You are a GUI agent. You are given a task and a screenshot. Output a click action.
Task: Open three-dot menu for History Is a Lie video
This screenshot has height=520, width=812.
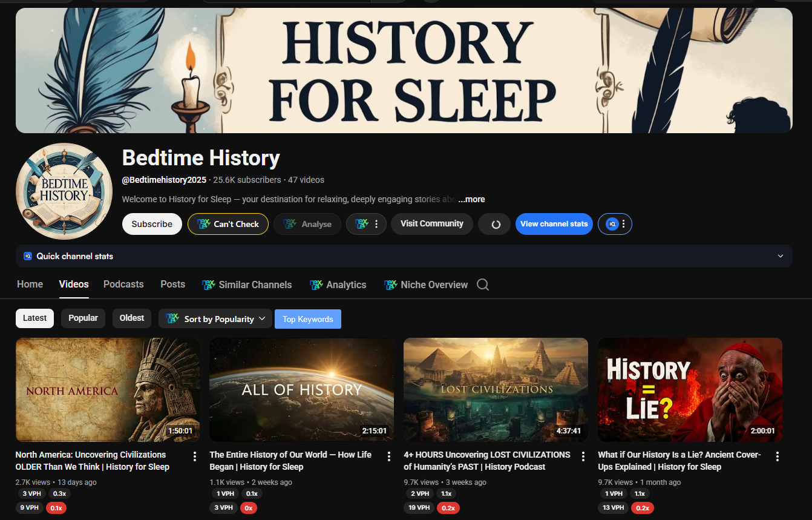click(x=778, y=456)
